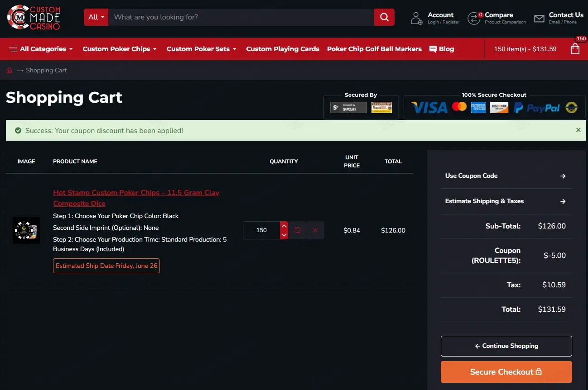Image resolution: width=588 pixels, height=390 pixels.
Task: Click the search magnifier icon button
Action: pyautogui.click(x=384, y=17)
